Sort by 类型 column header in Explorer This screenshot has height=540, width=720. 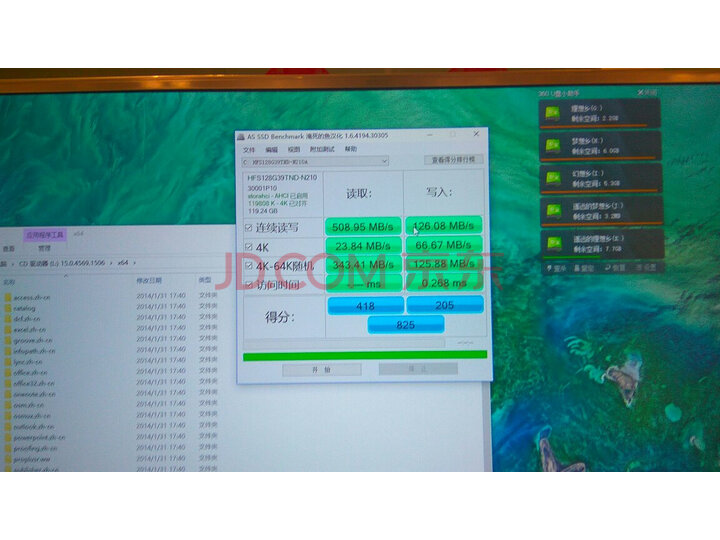(205, 280)
